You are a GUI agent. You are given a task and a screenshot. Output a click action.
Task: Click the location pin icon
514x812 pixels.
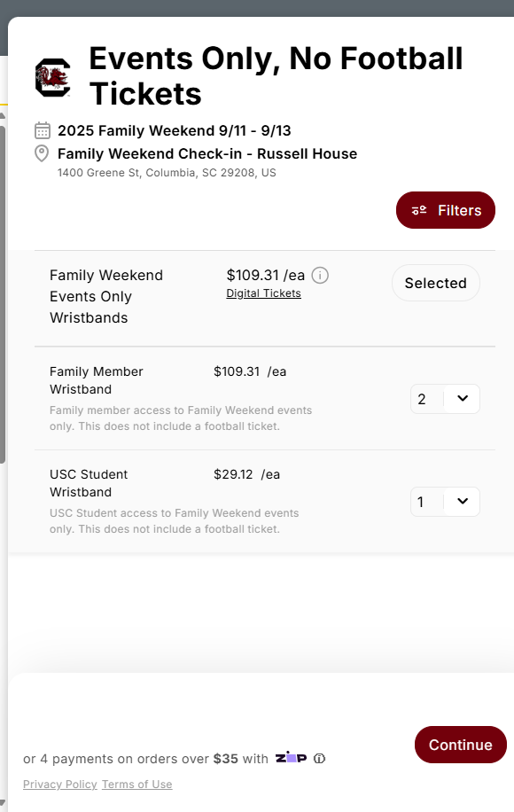coord(42,154)
